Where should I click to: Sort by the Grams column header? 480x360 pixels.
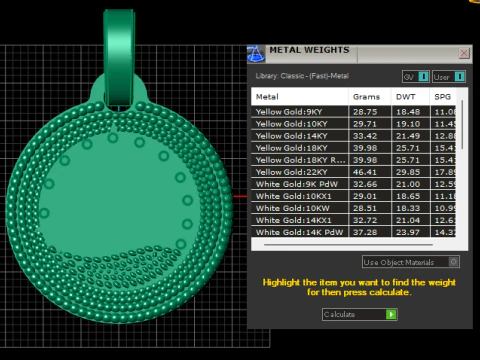tap(370, 97)
